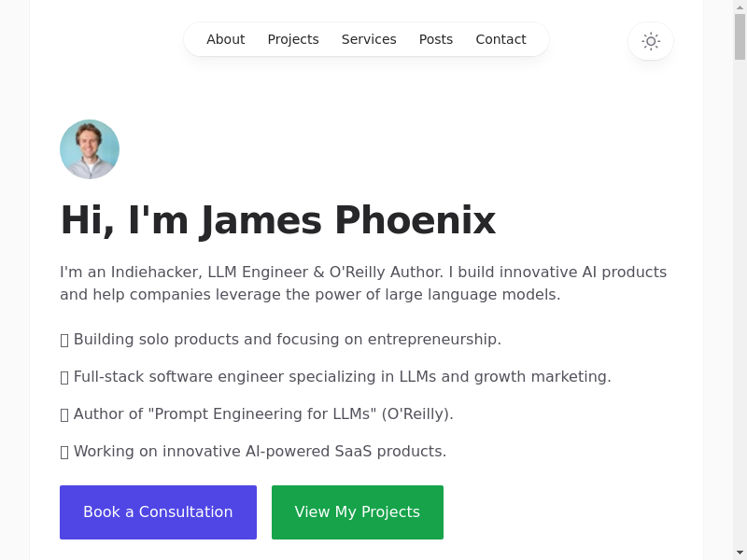
Task: Select Services in the top navigation
Action: [369, 39]
